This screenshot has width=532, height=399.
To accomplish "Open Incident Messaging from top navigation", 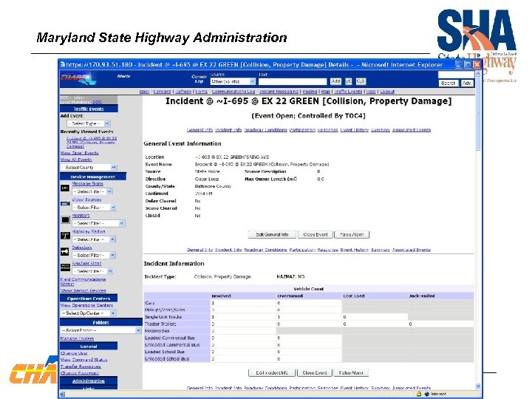I will [x=279, y=92].
